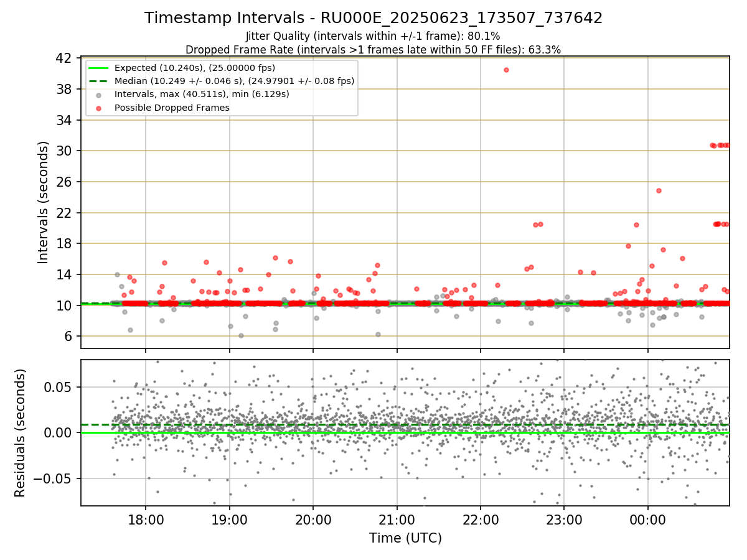Click the 23:00 x-axis tick label

coord(564,521)
